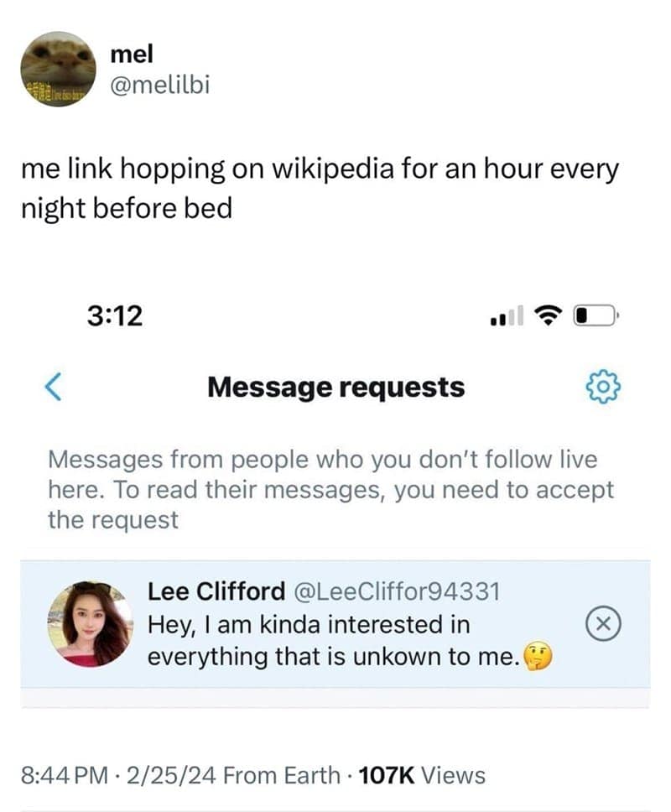Click the tweet text about wikipedia
This screenshot has width=671, height=812.
click(x=319, y=188)
